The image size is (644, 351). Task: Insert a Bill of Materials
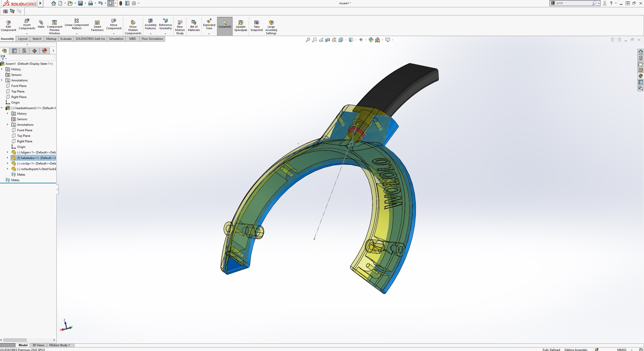pyautogui.click(x=194, y=26)
